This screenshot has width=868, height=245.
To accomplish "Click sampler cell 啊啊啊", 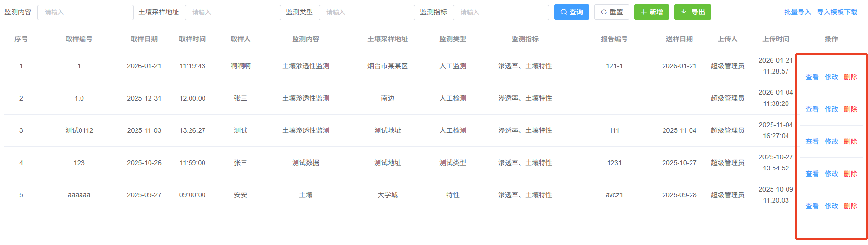I will point(241,66).
